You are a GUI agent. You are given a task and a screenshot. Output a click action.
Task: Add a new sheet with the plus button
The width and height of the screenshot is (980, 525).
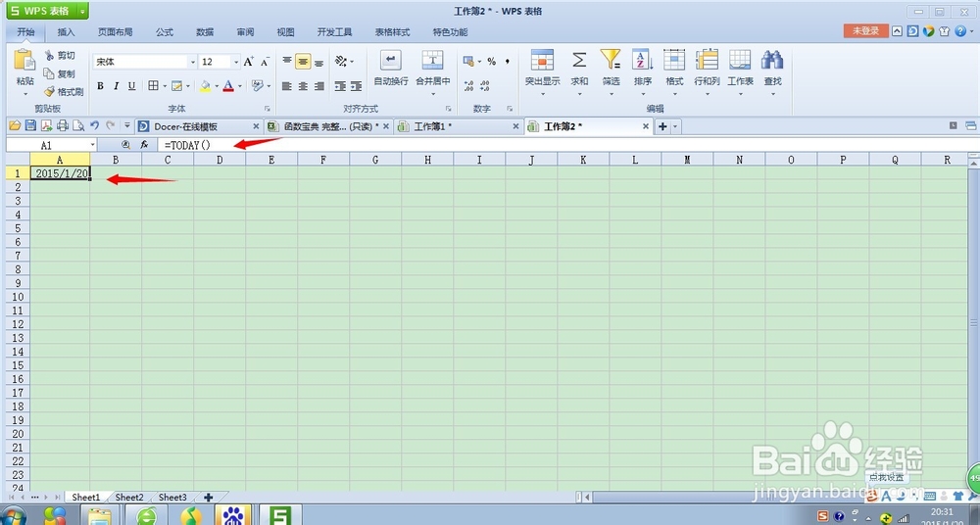pyautogui.click(x=208, y=498)
